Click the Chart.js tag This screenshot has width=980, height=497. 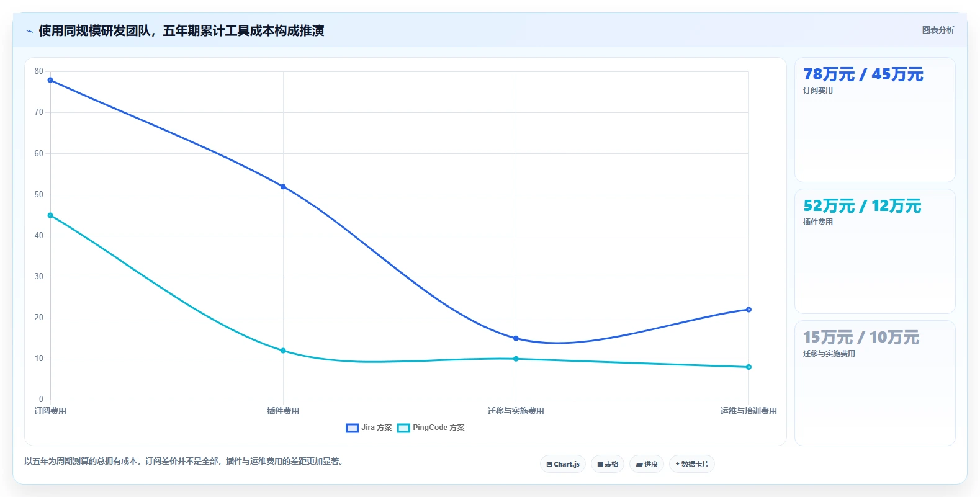563,464
